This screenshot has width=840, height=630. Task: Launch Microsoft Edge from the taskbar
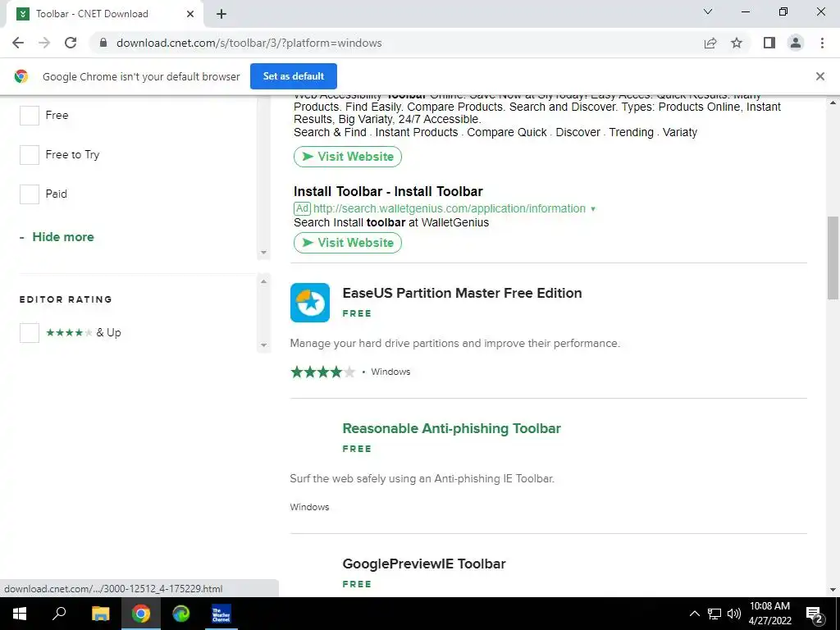point(181,614)
